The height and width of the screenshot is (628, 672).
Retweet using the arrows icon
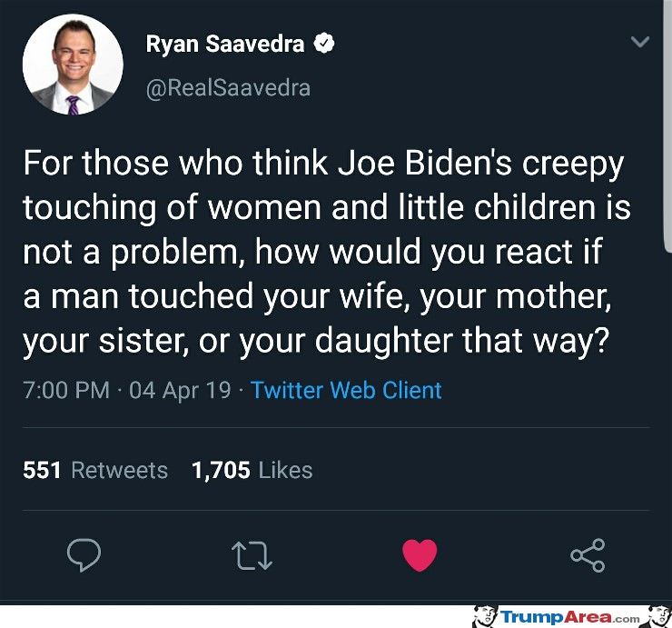click(252, 555)
